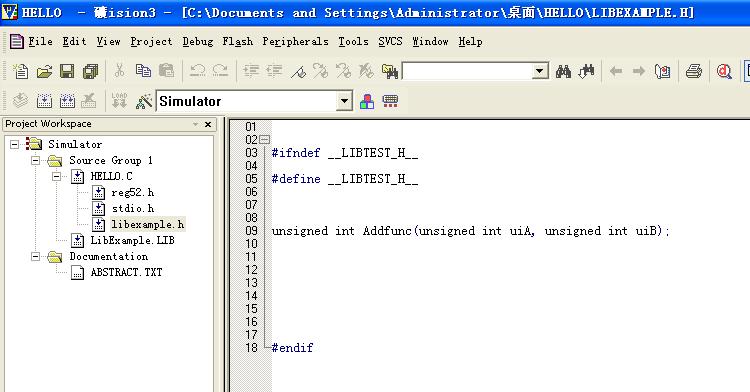This screenshot has width=750, height=392.
Task: Toggle bookmark on current line
Action: point(298,71)
